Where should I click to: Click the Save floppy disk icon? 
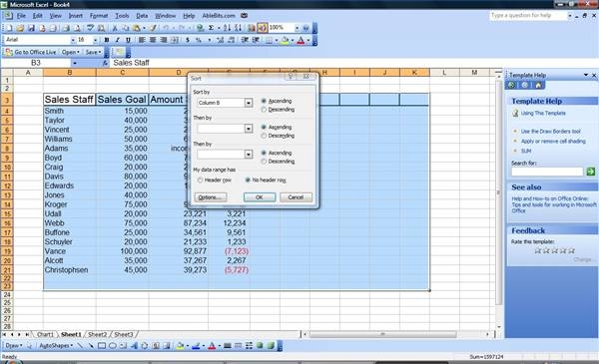[31, 28]
